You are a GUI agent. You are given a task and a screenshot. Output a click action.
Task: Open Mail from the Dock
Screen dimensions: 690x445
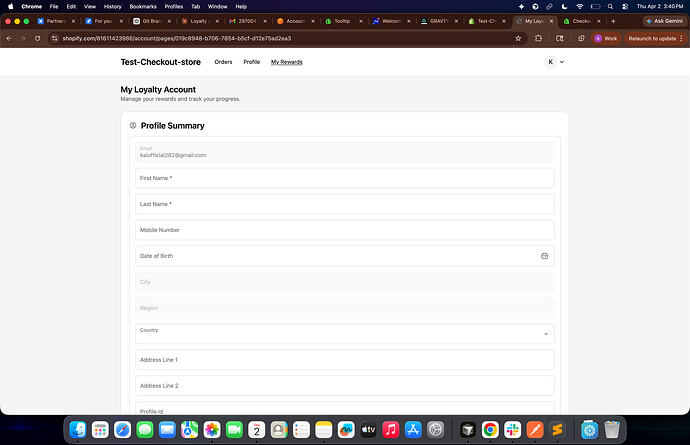click(167, 430)
